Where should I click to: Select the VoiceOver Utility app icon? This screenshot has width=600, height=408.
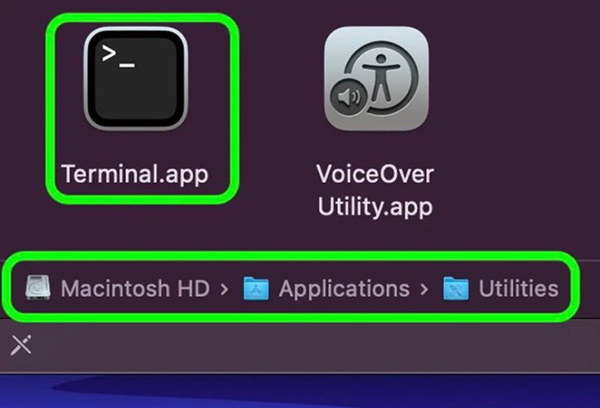coord(376,78)
